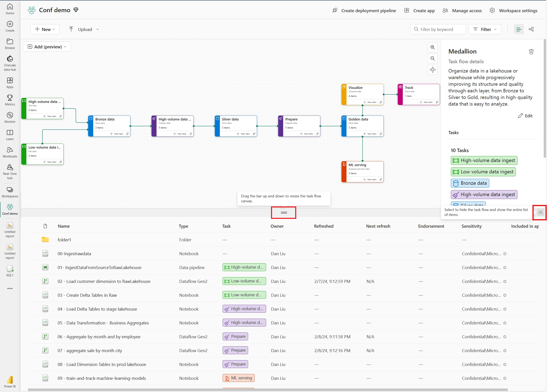Open Learn in the left navigation
The height and width of the screenshot is (392, 547).
pyautogui.click(x=10, y=135)
